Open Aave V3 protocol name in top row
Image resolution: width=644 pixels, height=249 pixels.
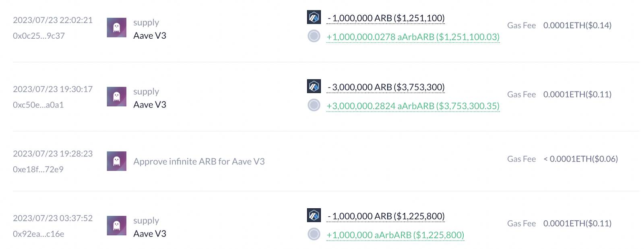tap(150, 35)
